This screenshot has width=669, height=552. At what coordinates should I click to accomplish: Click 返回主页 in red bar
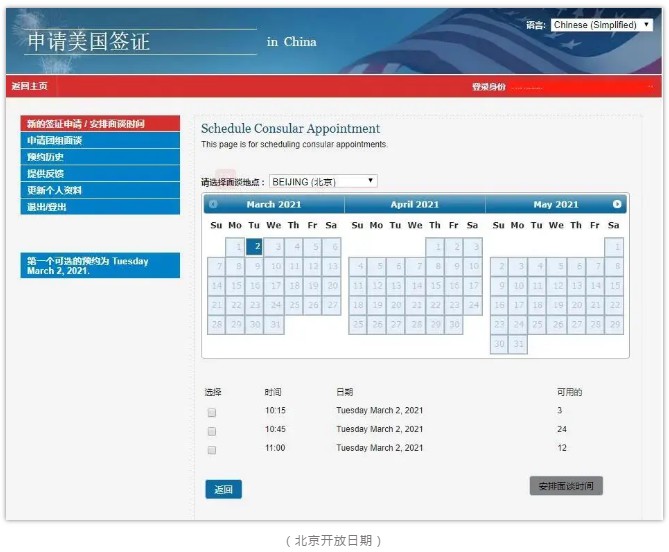29,86
